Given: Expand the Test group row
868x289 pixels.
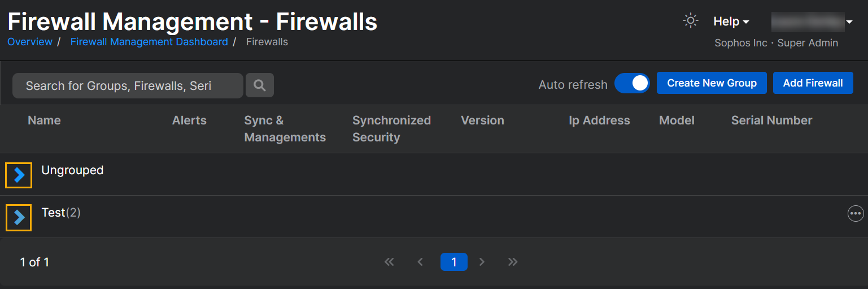Looking at the screenshot, I should [x=19, y=218].
